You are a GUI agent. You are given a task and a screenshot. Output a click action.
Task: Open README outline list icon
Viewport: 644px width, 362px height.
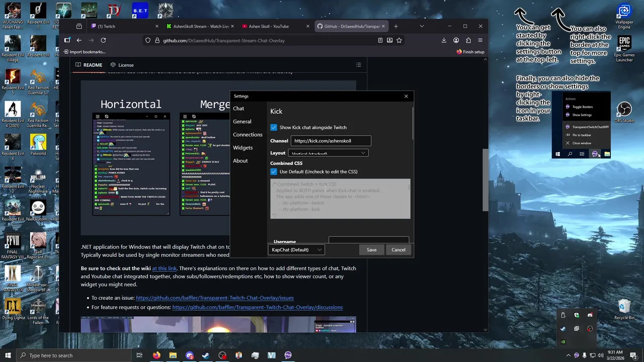(x=358, y=65)
